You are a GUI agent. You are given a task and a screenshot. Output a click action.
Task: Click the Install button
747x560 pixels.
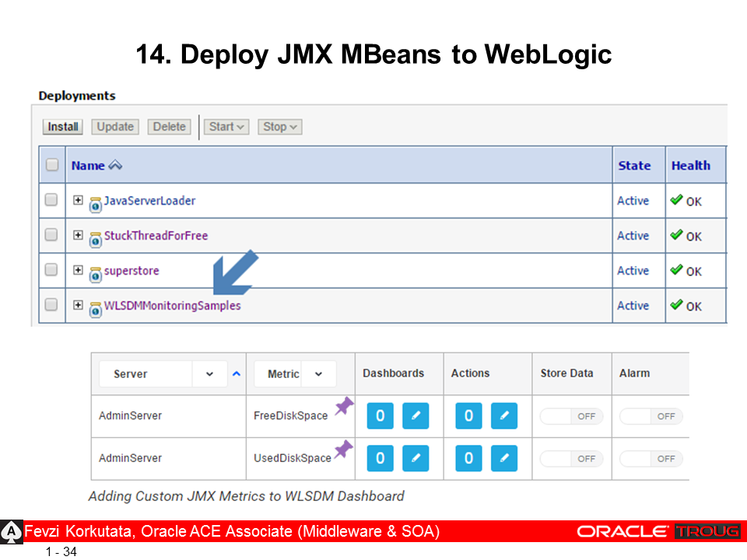[63, 127]
